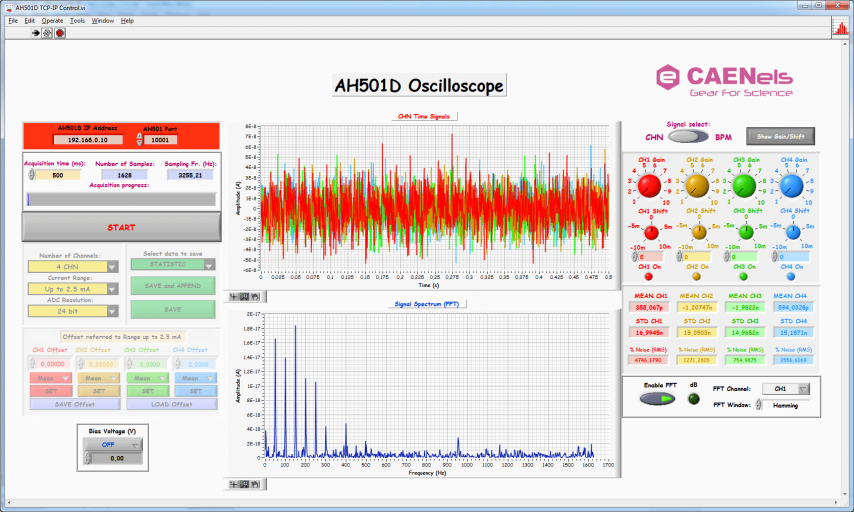The height and width of the screenshot is (512, 854).
Task: Click the dB indicator LED
Action: [x=693, y=398]
